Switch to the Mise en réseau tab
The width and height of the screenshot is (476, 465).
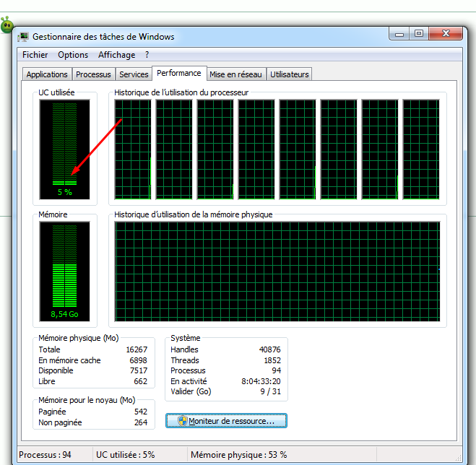235,74
